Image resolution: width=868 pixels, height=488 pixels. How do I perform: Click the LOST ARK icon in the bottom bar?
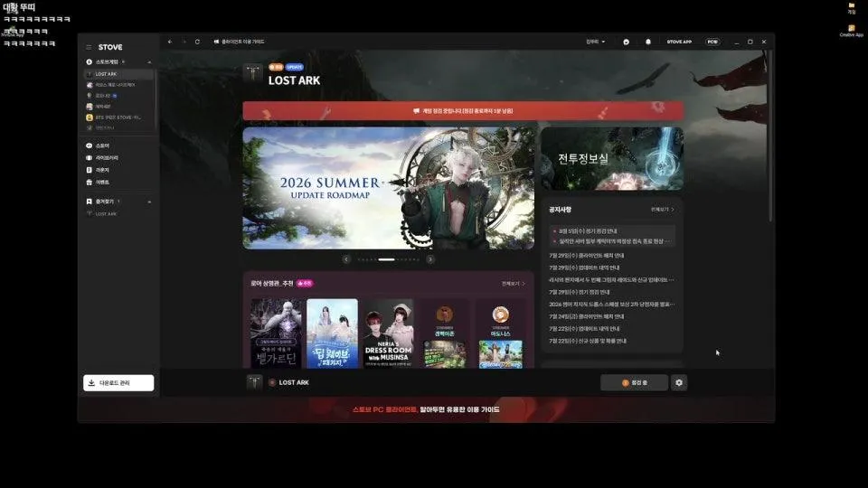(255, 382)
